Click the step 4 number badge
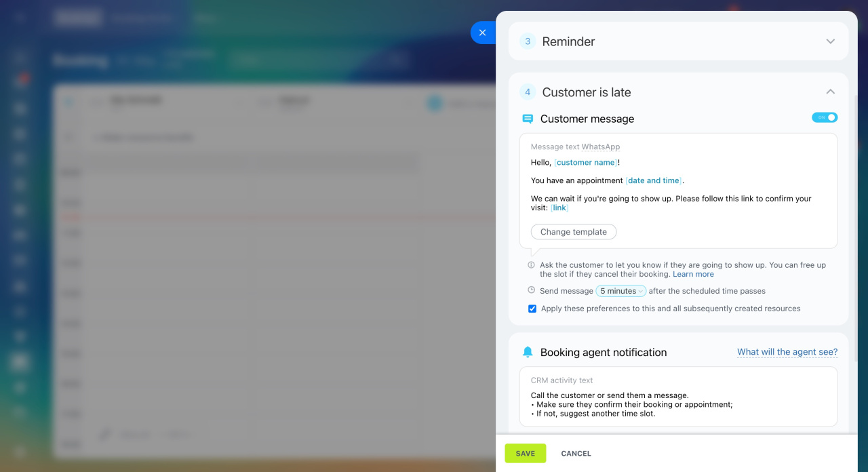 coord(528,92)
